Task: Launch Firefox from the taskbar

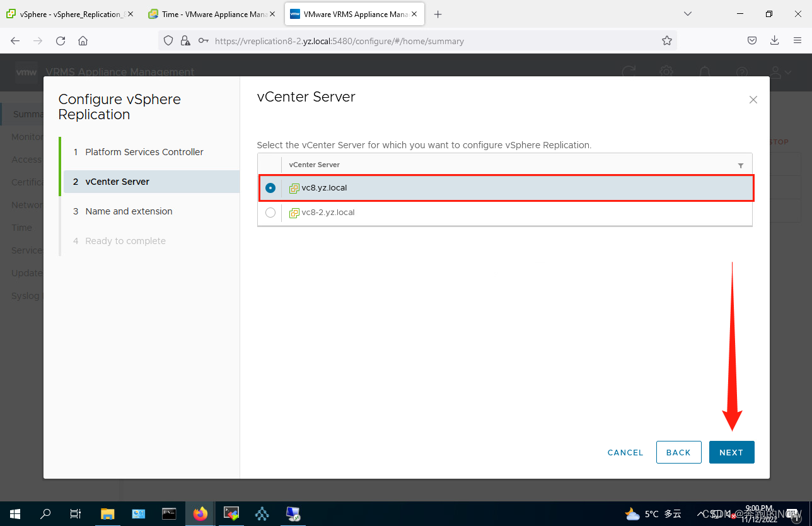Action: click(200, 514)
